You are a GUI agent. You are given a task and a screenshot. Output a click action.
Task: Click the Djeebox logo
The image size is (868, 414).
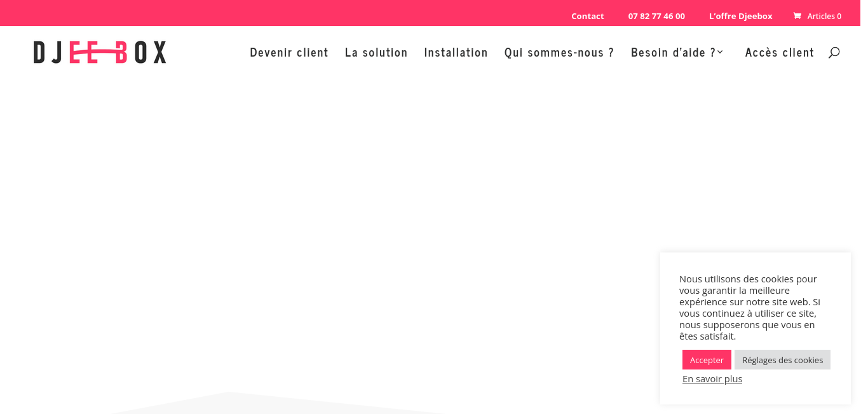(x=100, y=52)
